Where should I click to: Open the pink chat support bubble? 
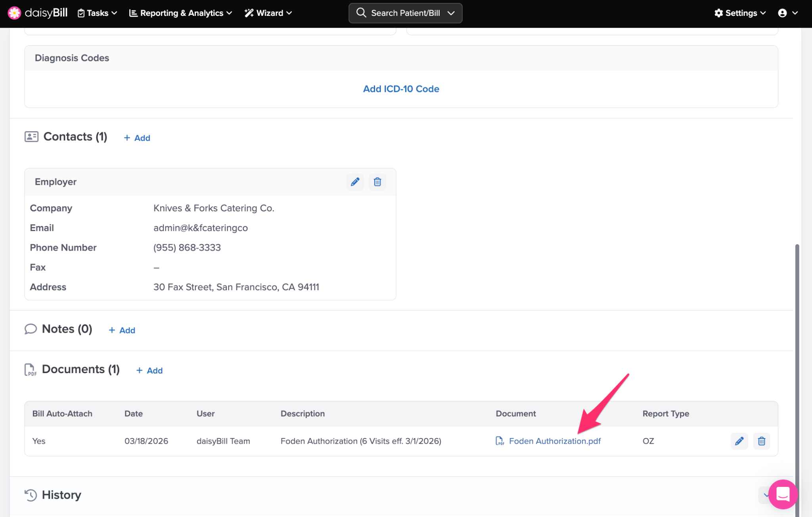(783, 494)
